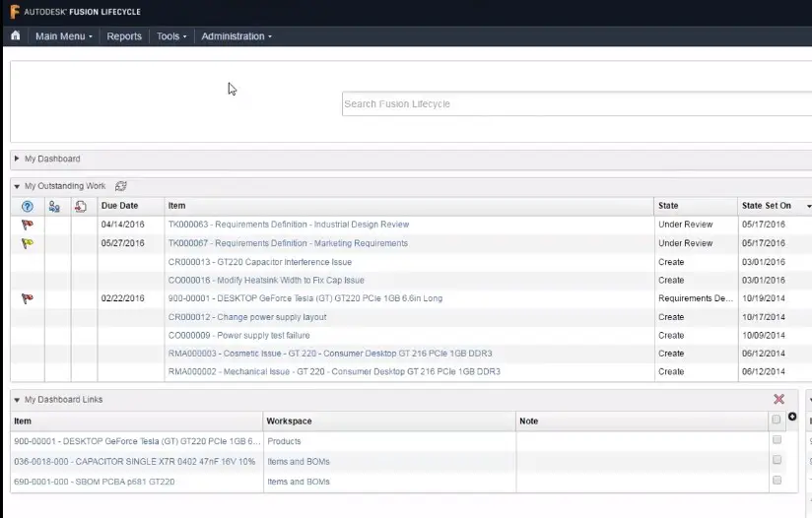Open RMA000003 Cosmetic Issue link
This screenshot has height=518, width=812.
[330, 354]
